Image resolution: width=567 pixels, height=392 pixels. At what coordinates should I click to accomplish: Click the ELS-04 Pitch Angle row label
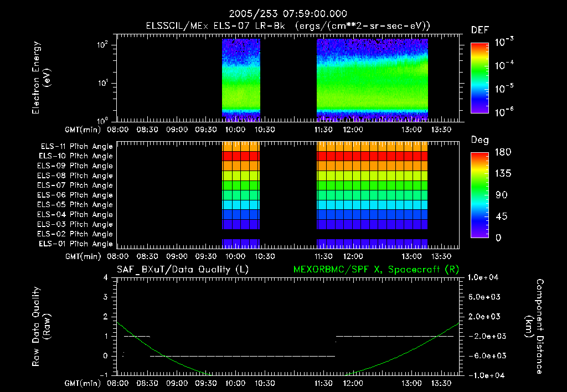pyautogui.click(x=75, y=214)
